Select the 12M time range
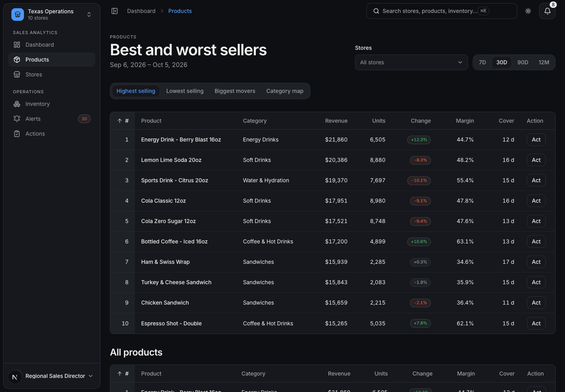The width and height of the screenshot is (565, 392). click(544, 62)
